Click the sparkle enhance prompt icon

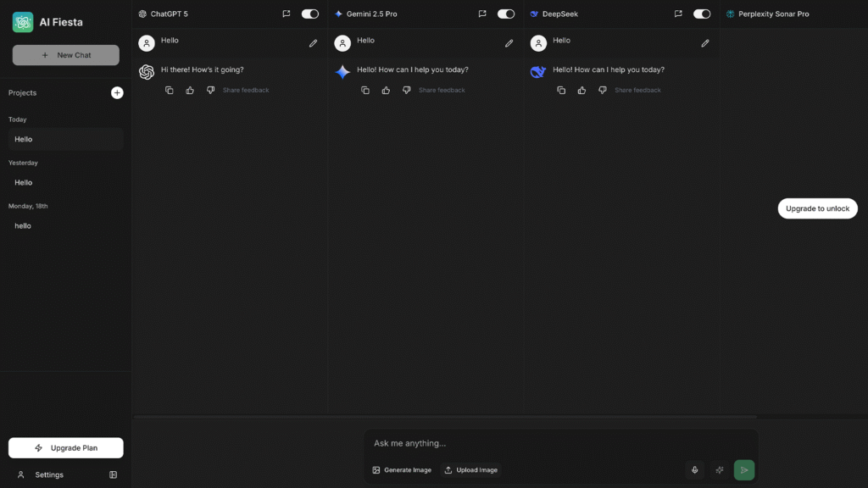(x=720, y=469)
